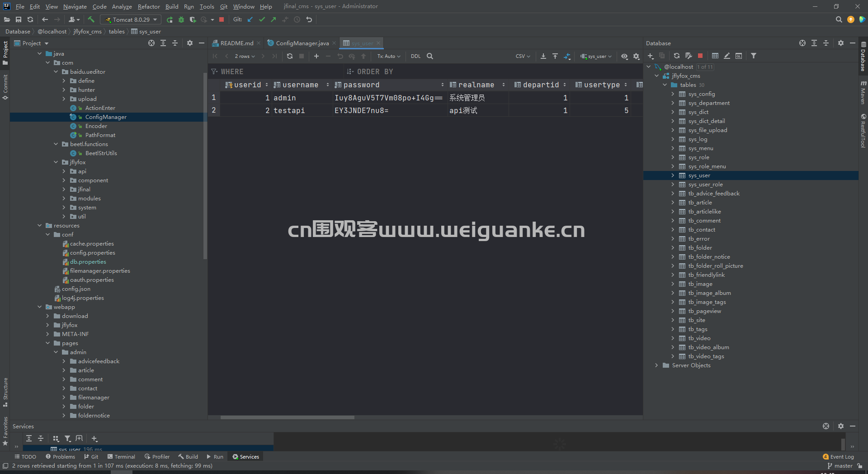The height and width of the screenshot is (474, 868).
Task: Open Problems tool window tab
Action: coord(60,456)
